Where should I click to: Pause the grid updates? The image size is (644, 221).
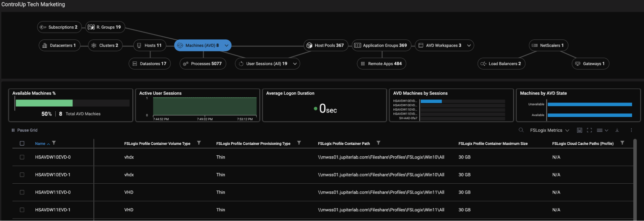24,130
